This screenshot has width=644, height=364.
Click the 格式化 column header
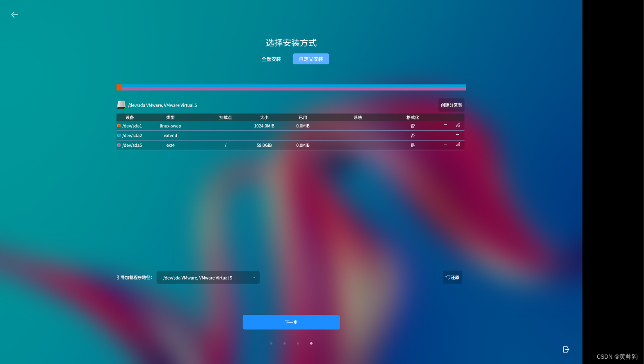(413, 117)
